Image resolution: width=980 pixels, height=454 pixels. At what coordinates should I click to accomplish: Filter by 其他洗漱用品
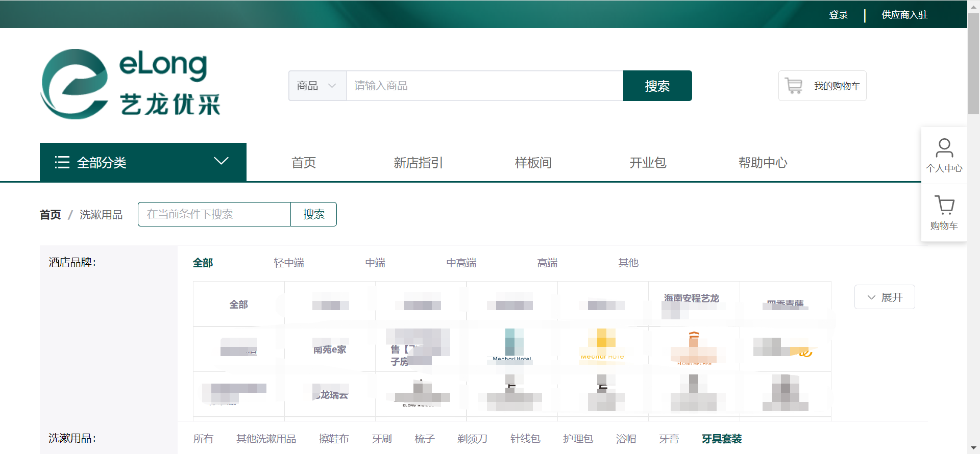[x=266, y=439]
